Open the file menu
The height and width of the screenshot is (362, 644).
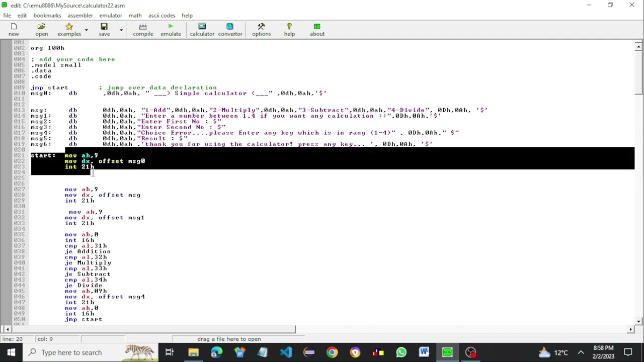(7, 16)
